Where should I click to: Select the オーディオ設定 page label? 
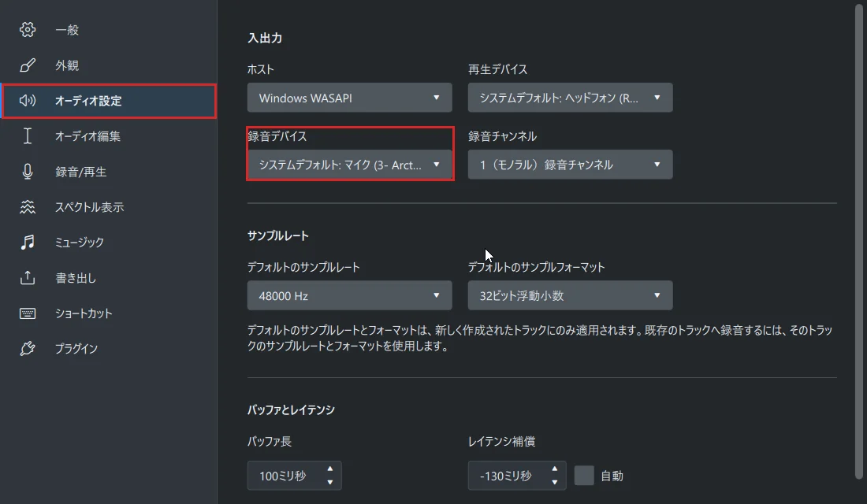click(x=88, y=101)
